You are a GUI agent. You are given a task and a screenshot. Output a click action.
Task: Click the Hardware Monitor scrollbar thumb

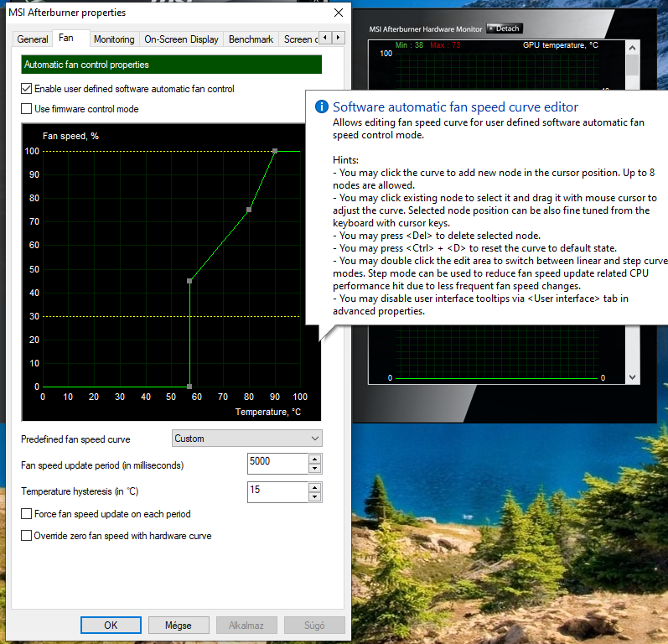[633, 65]
